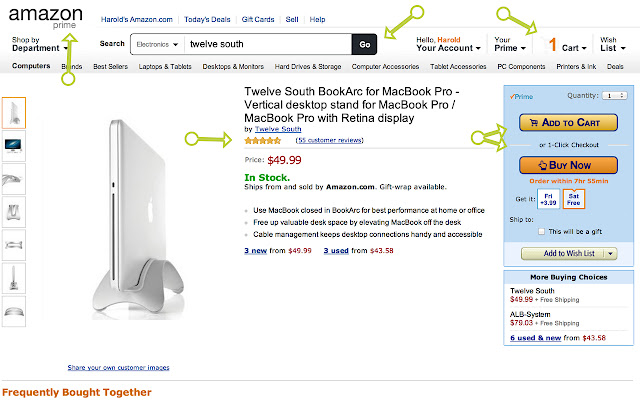This screenshot has width=640, height=400.
Task: Click the Amazon Prime logo
Action: point(32,16)
